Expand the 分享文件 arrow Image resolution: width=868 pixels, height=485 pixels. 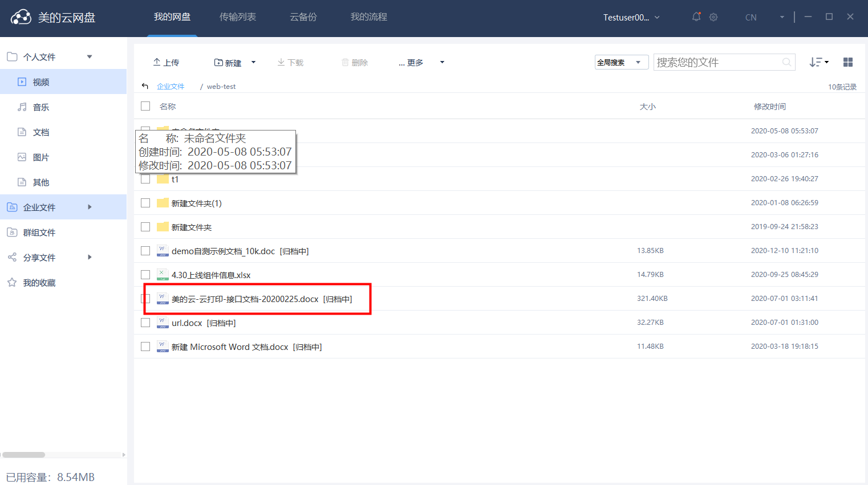pyautogui.click(x=90, y=257)
